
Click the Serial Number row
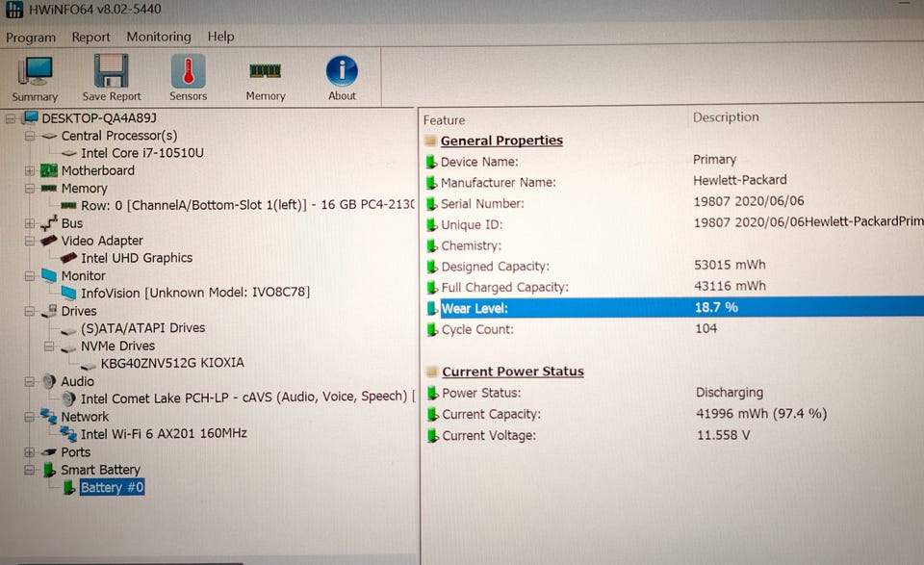pos(674,203)
